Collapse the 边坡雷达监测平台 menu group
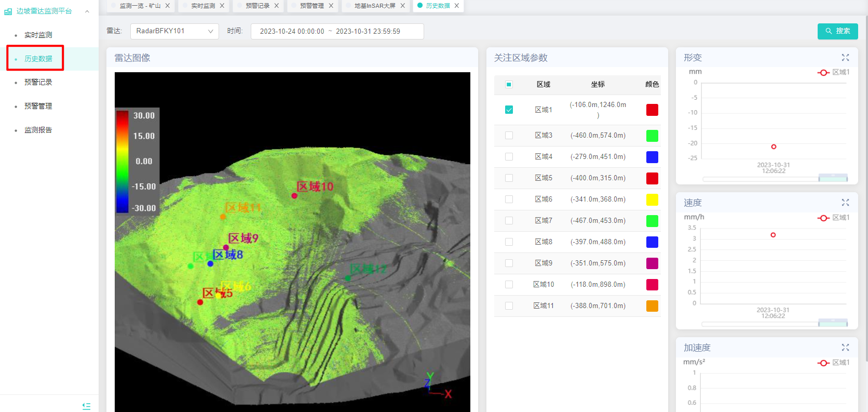This screenshot has height=412, width=868. [87, 11]
